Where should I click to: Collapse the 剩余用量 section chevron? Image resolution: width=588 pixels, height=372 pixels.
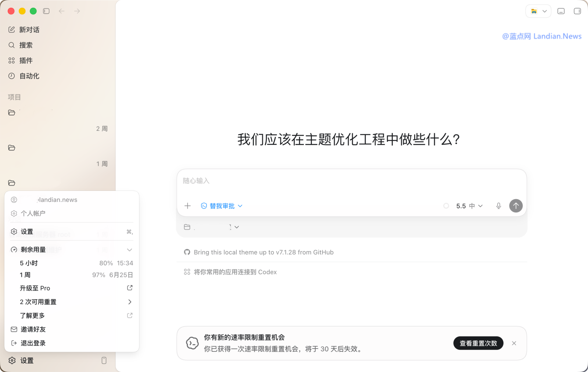tap(129, 250)
